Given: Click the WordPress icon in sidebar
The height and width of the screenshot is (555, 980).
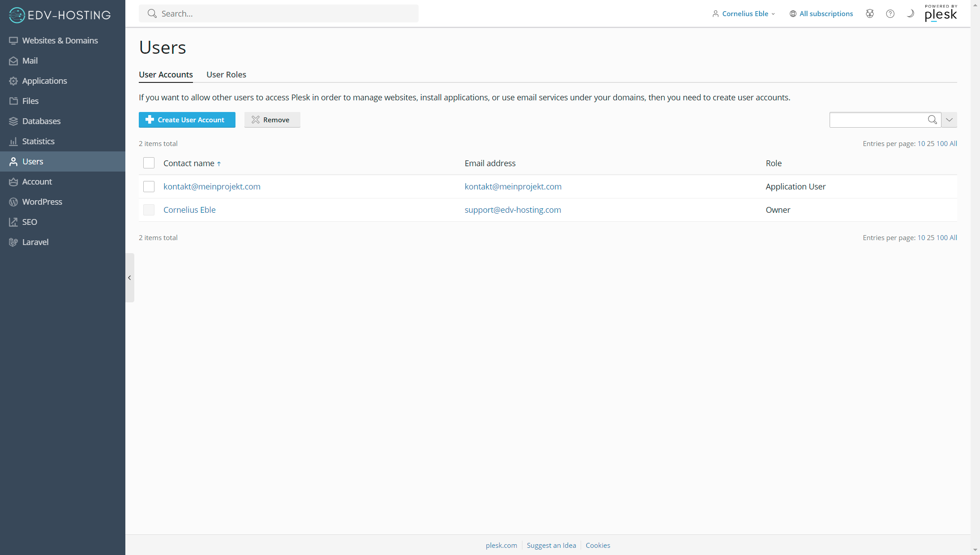Looking at the screenshot, I should 13,202.
